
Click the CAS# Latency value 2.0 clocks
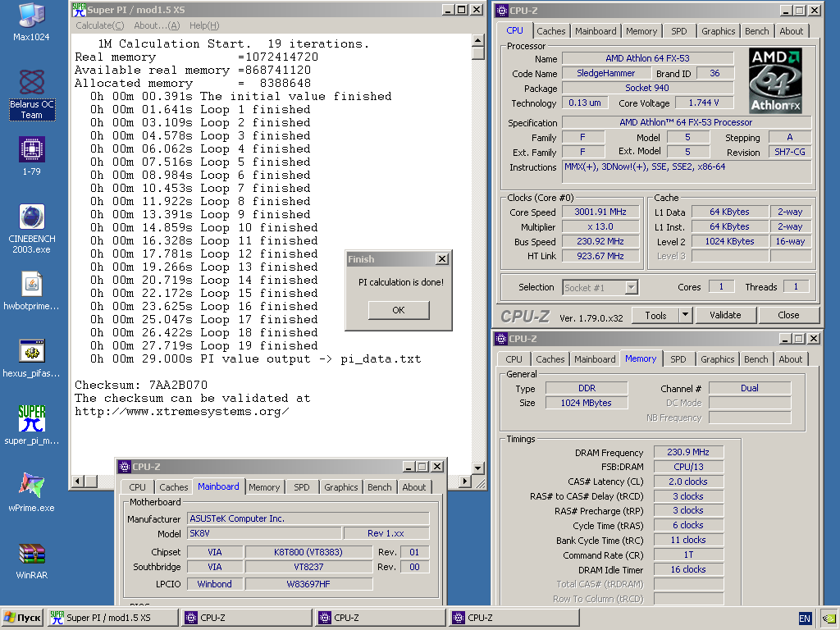(688, 482)
